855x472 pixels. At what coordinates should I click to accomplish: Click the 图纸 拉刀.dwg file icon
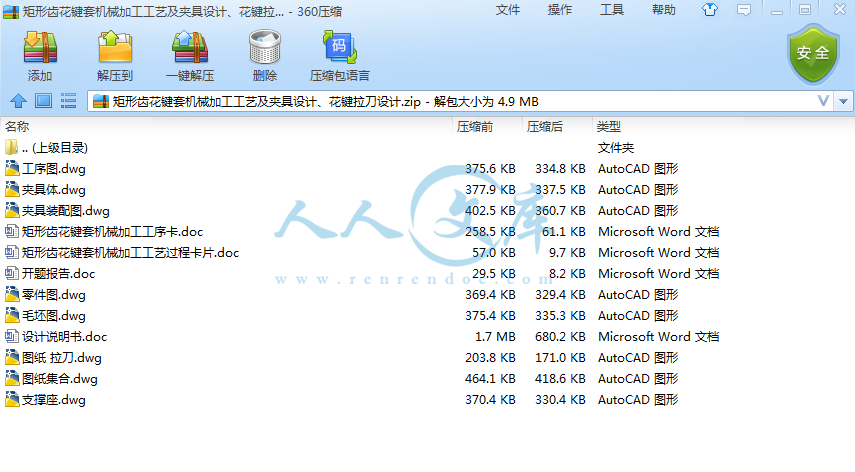(x=12, y=358)
